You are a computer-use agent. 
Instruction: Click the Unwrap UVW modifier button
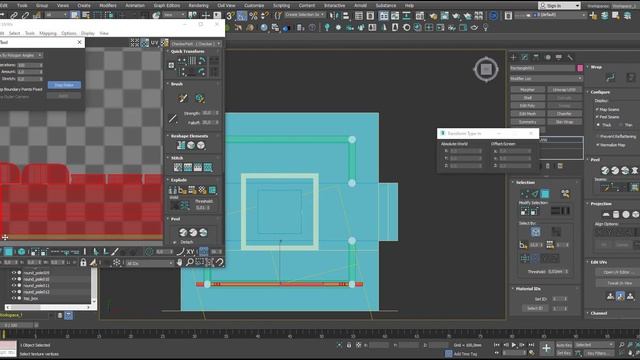[x=564, y=89]
